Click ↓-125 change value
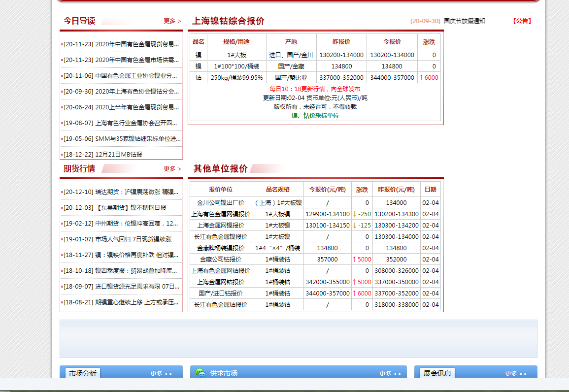 pyautogui.click(x=362, y=225)
